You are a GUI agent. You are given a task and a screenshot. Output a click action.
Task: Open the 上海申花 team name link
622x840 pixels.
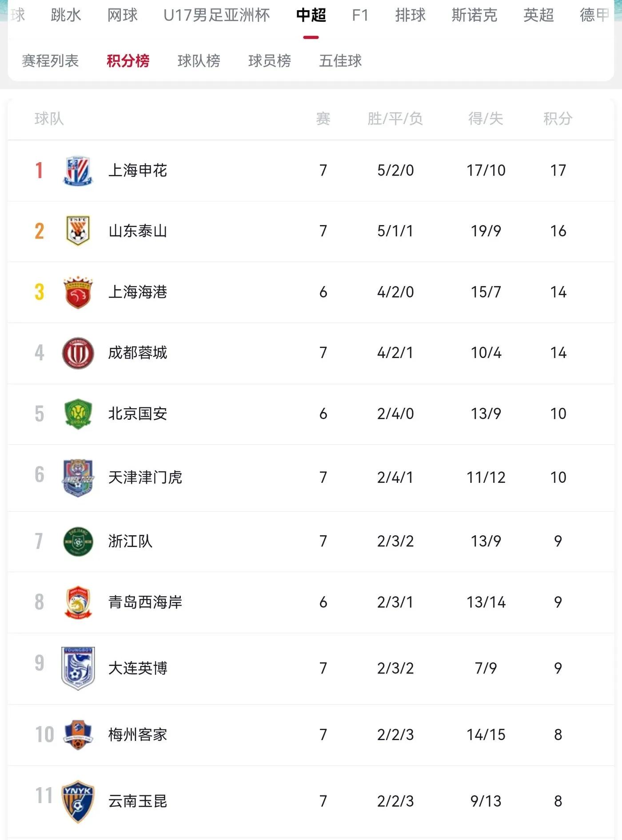pyautogui.click(x=138, y=171)
